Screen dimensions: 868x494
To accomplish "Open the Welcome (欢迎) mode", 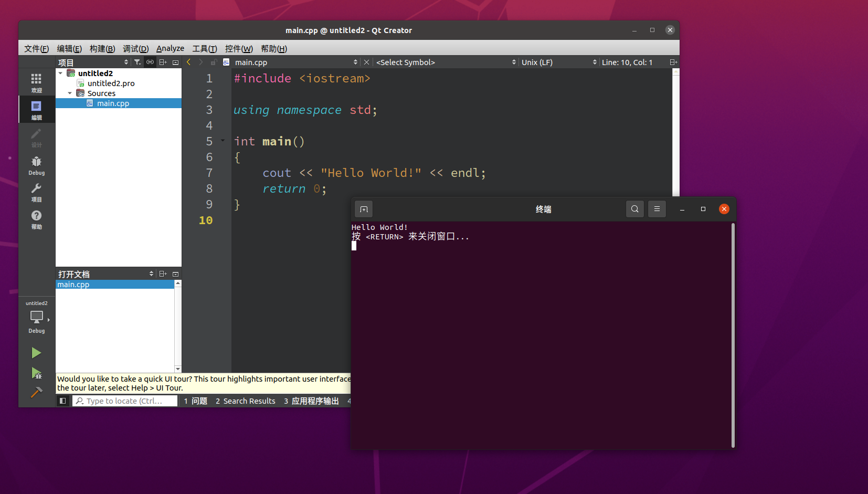I will point(36,82).
